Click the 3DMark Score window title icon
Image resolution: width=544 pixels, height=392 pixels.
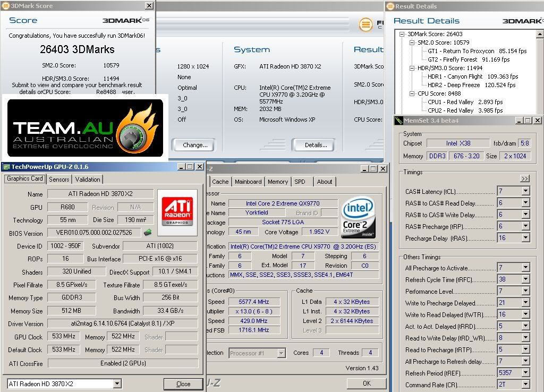[5, 5]
